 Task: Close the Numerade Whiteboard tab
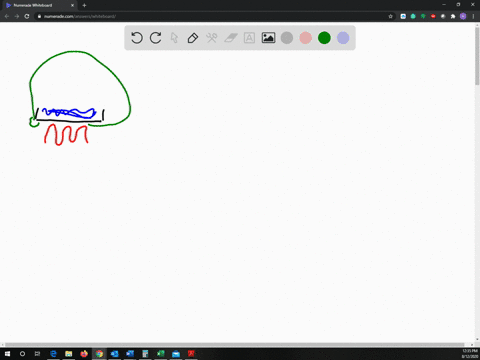(72, 5)
